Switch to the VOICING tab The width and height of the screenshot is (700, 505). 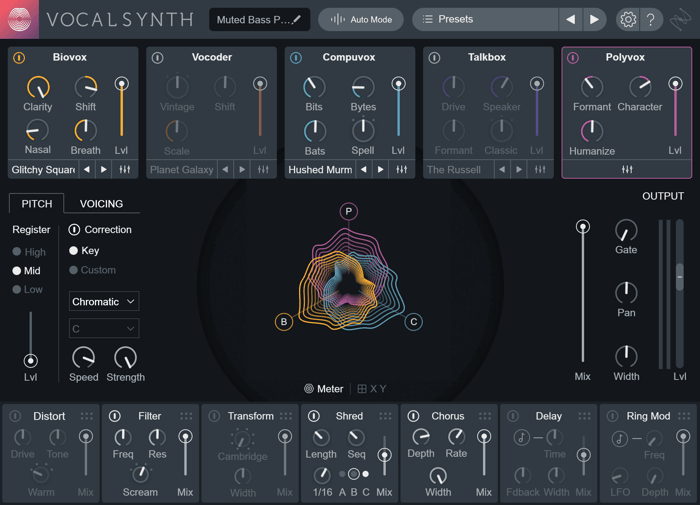click(x=101, y=204)
